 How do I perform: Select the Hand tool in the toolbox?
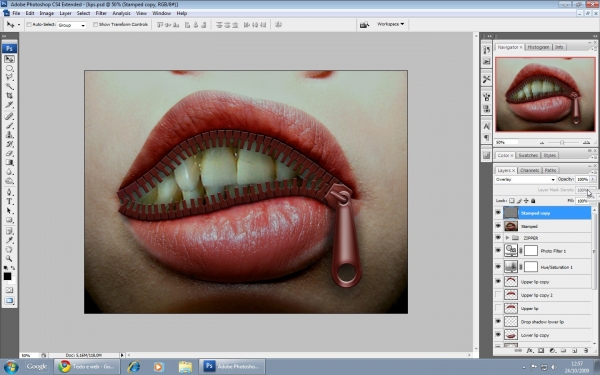pos(9,250)
